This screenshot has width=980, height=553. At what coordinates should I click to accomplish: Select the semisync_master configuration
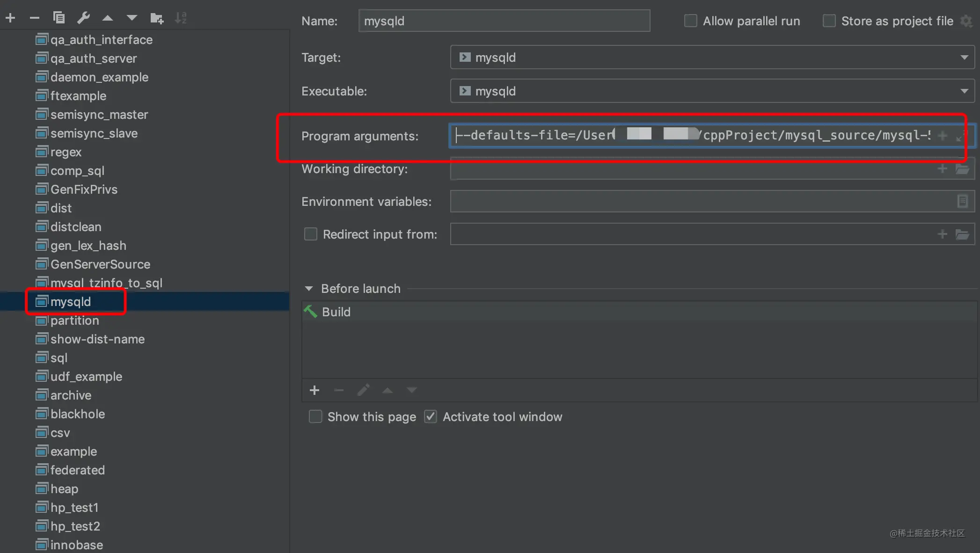click(x=99, y=115)
